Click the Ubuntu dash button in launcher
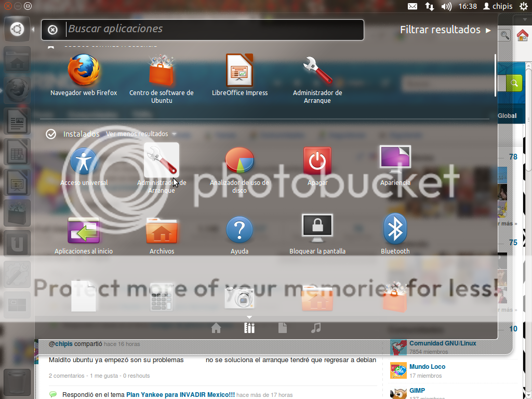 (x=17, y=29)
